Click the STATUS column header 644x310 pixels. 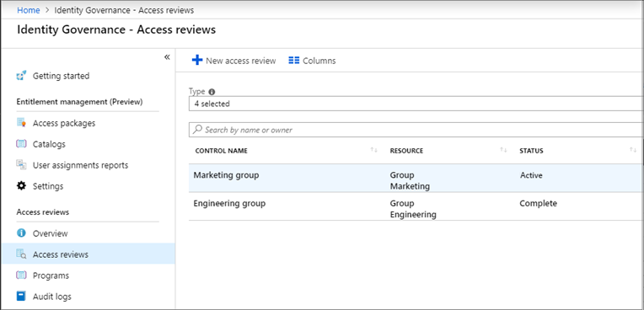[531, 151]
